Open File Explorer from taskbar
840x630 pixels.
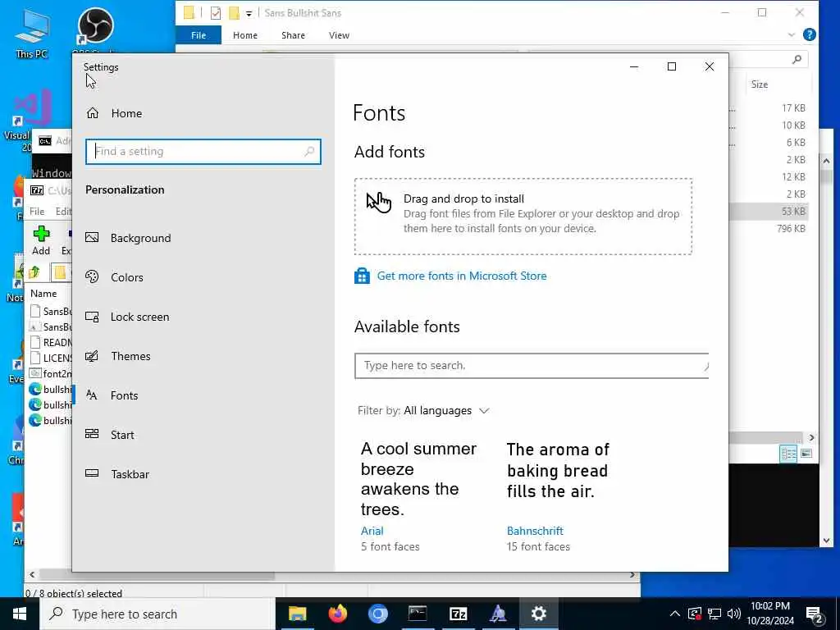point(297,614)
